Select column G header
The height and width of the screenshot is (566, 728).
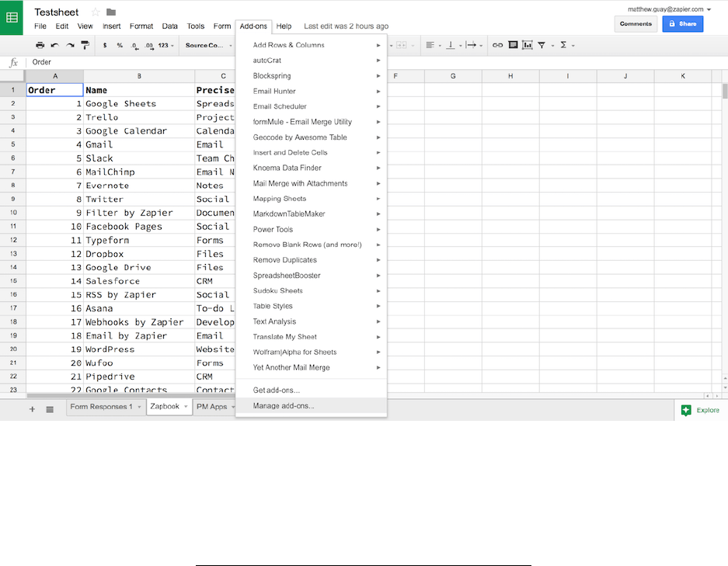(453, 76)
